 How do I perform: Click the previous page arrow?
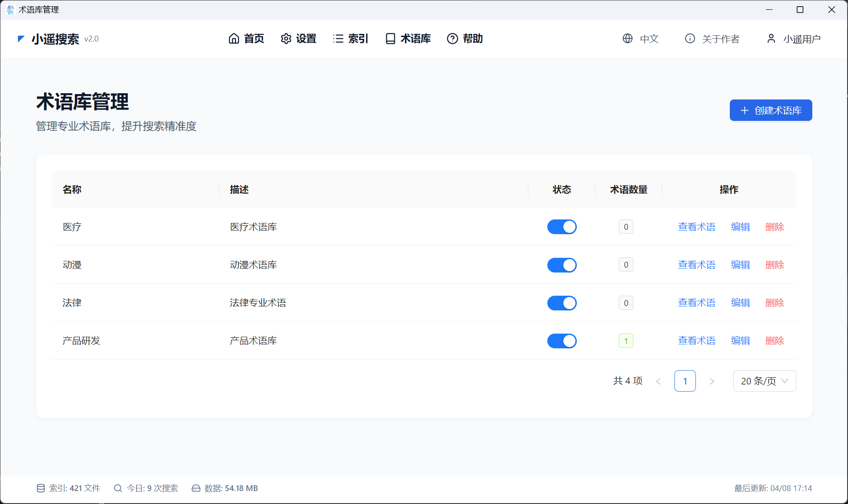658,381
